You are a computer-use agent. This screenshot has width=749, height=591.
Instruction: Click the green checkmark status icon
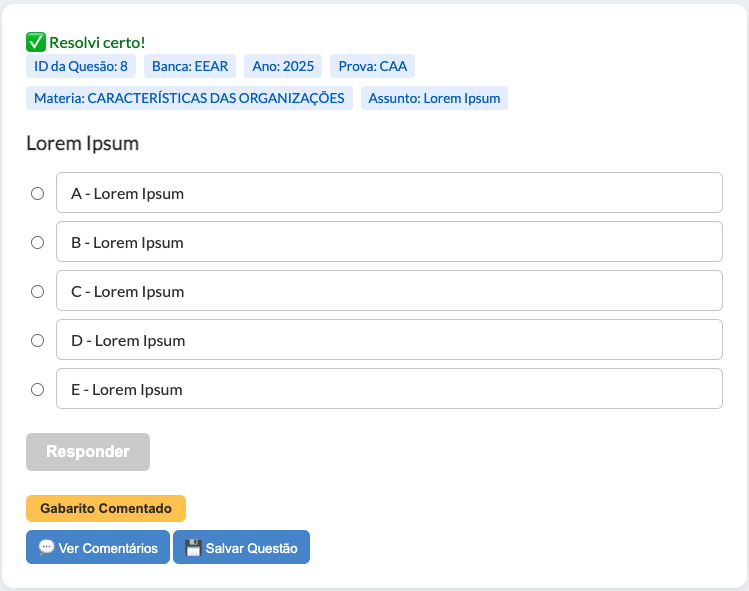point(35,42)
